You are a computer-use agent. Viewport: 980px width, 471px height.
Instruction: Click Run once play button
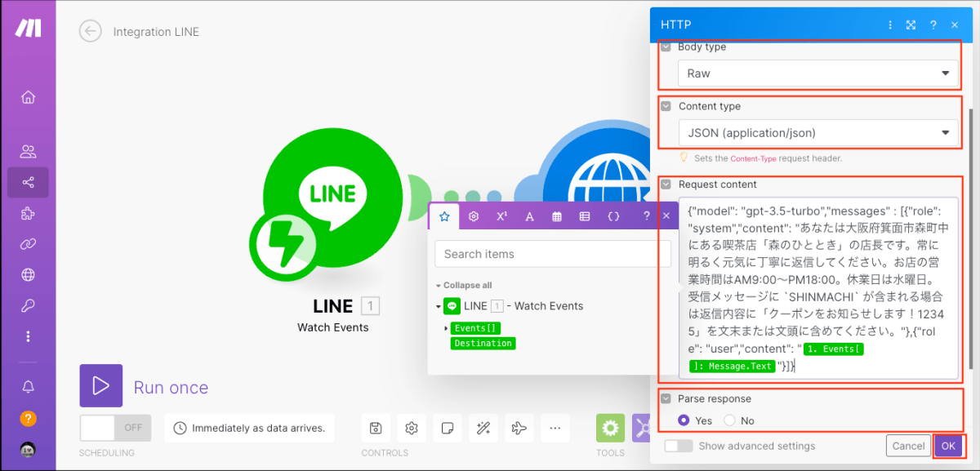(100, 385)
